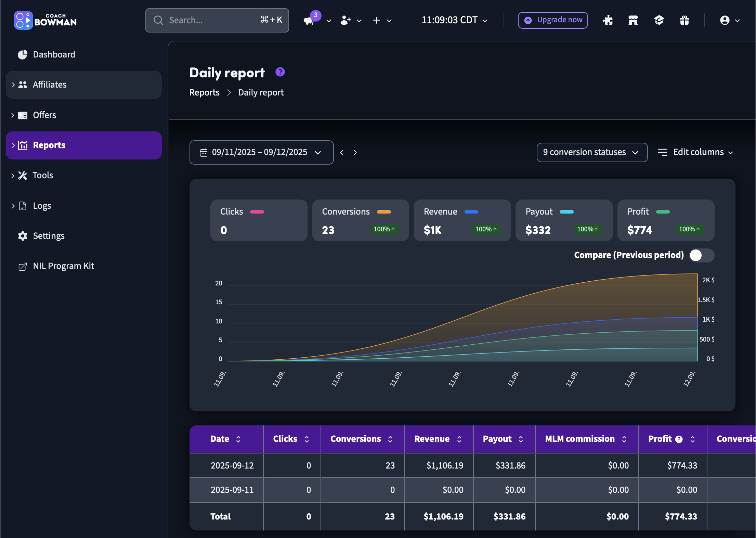Click the Upgrade now button
756x538 pixels.
[553, 20]
